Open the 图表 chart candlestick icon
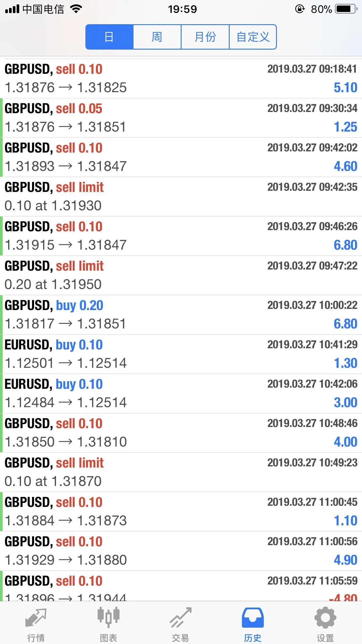Viewport: 362px width, 644px height. tap(108, 617)
